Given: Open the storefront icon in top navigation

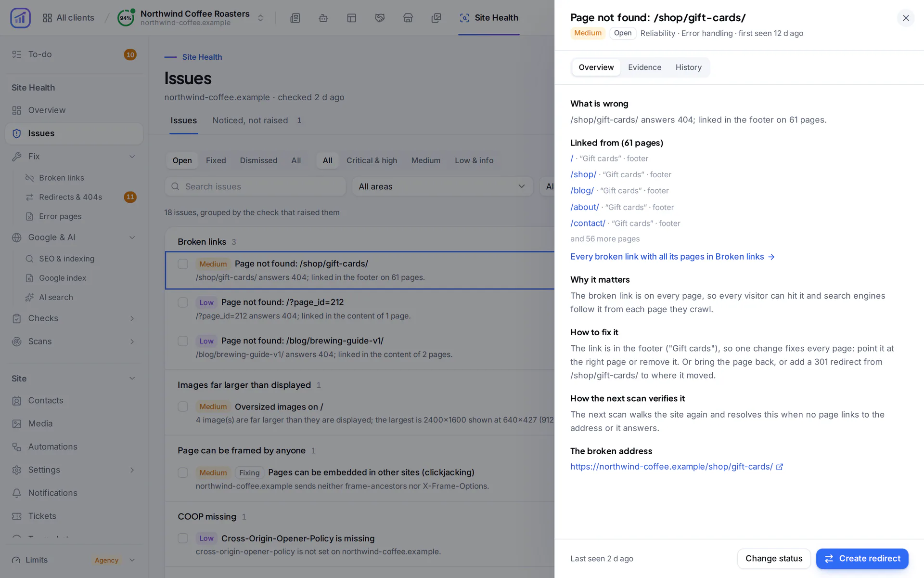Looking at the screenshot, I should point(408,18).
